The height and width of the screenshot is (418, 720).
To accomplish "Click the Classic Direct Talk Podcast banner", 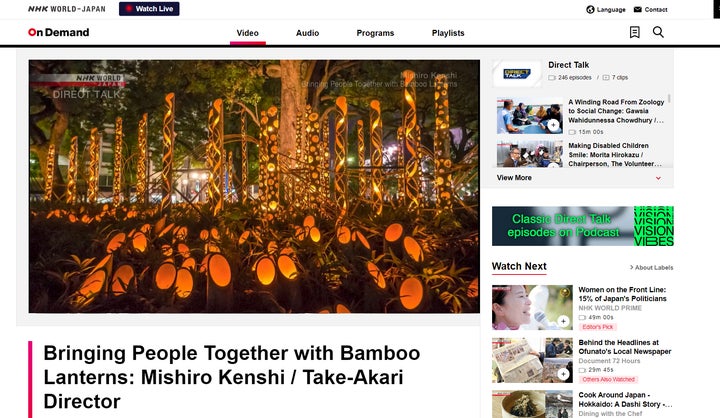I will coord(583,226).
